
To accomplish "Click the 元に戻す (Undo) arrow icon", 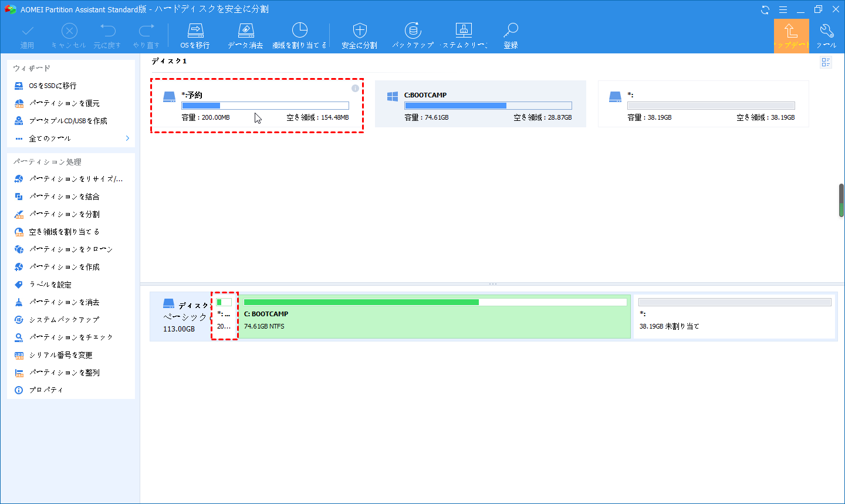I will 107,31.
